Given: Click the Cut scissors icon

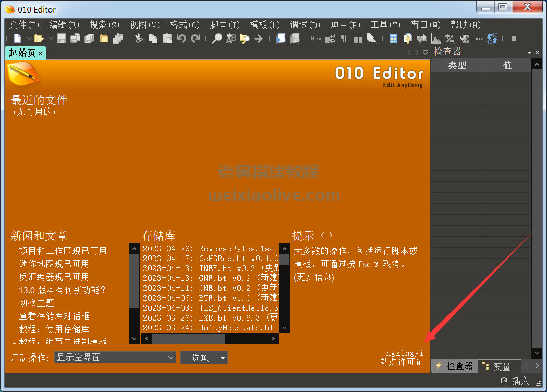Looking at the screenshot, I should pyautogui.click(x=139, y=39).
